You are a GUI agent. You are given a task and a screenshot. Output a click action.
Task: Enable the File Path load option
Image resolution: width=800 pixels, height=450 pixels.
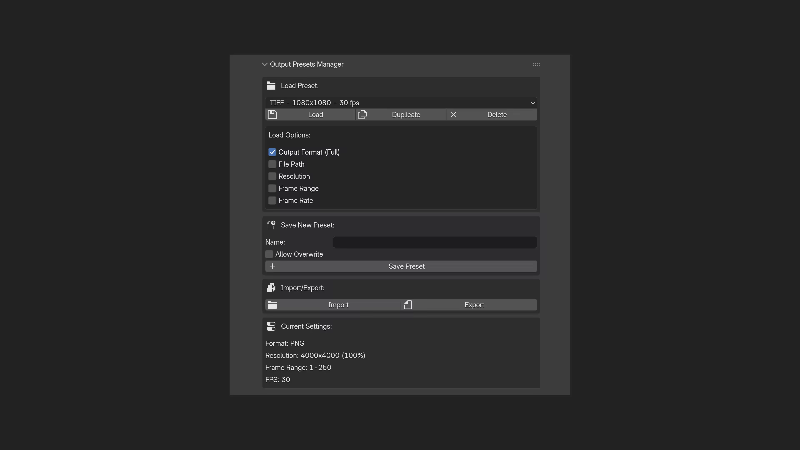[272, 164]
